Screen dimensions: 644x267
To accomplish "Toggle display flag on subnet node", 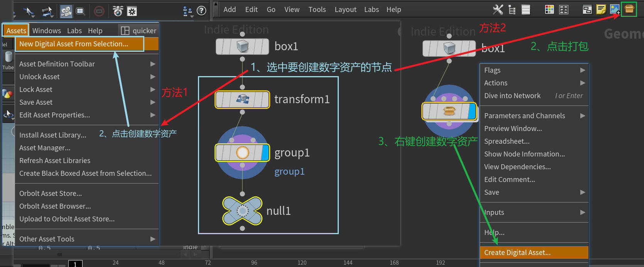I will pyautogui.click(x=472, y=111).
